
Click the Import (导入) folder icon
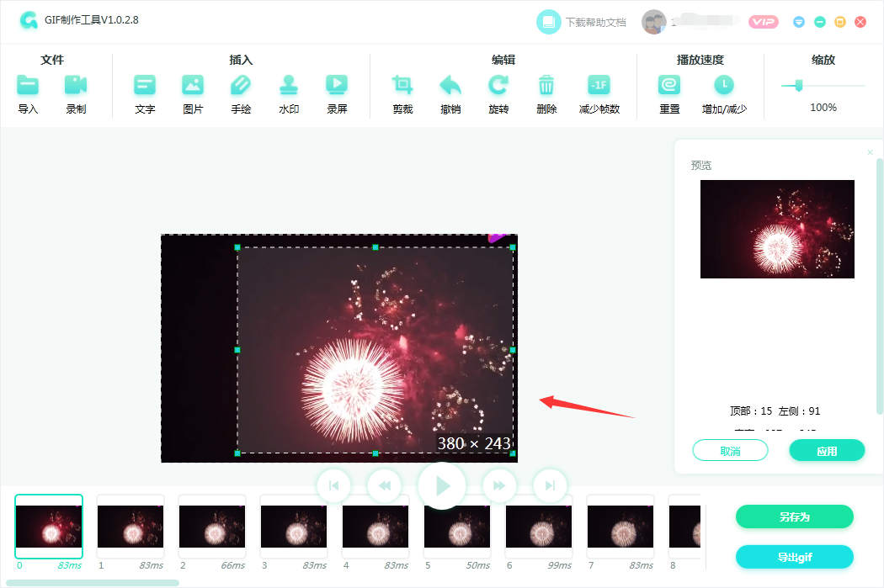pyautogui.click(x=28, y=85)
